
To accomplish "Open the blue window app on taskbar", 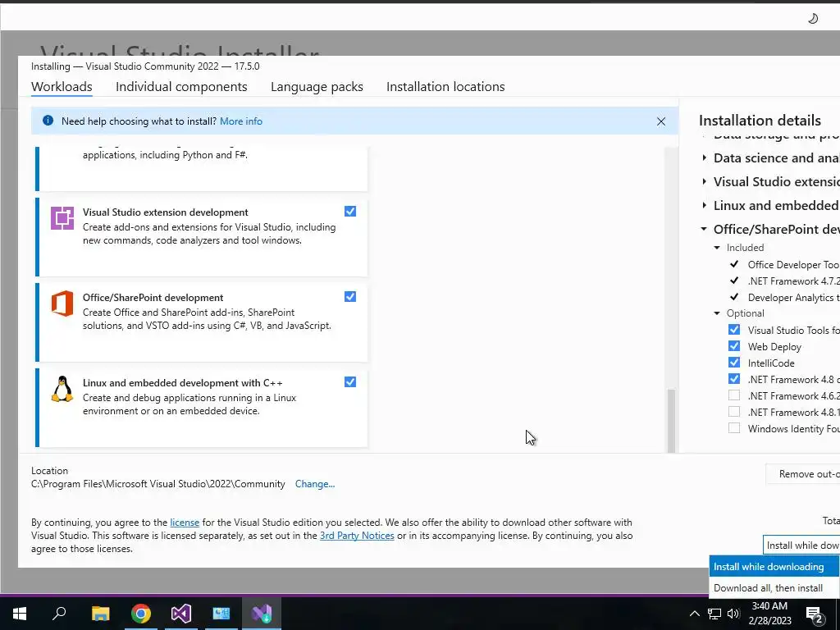I will click(221, 614).
